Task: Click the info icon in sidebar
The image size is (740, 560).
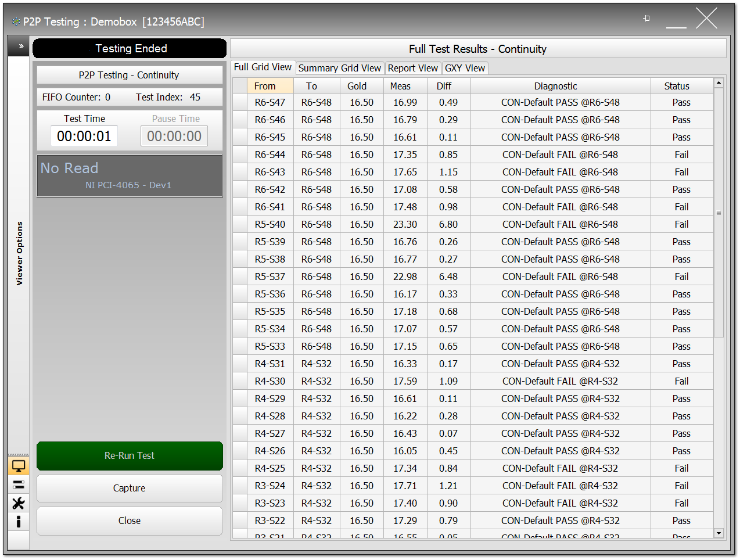Action: pos(19,522)
